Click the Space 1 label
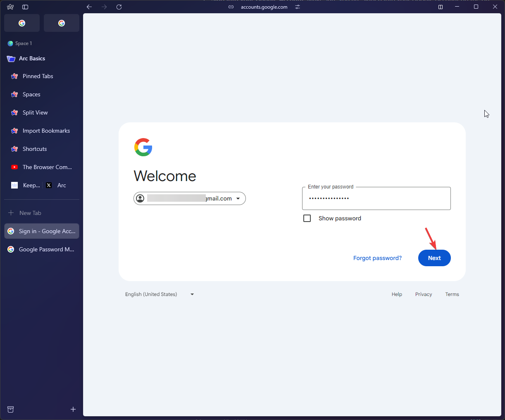Viewport: 505px width, 420px height. [x=24, y=43]
